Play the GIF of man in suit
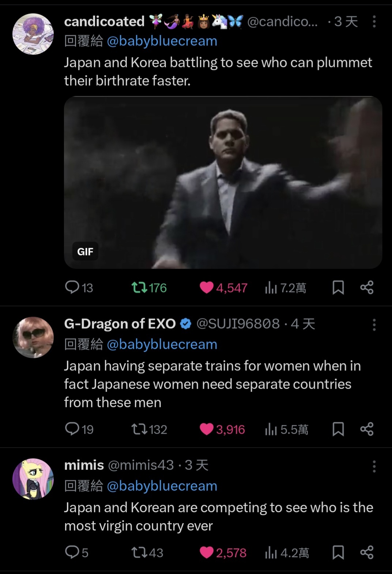392x574 pixels. (x=223, y=182)
